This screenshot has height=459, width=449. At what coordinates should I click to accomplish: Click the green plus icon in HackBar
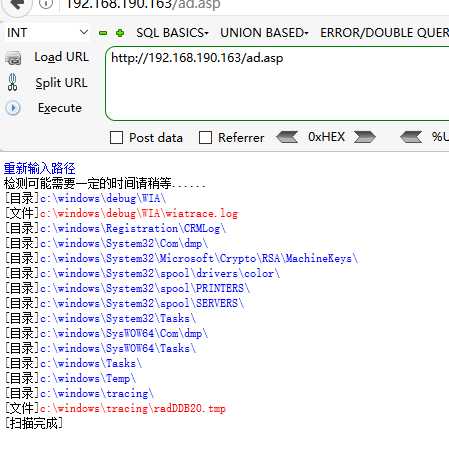click(x=120, y=33)
